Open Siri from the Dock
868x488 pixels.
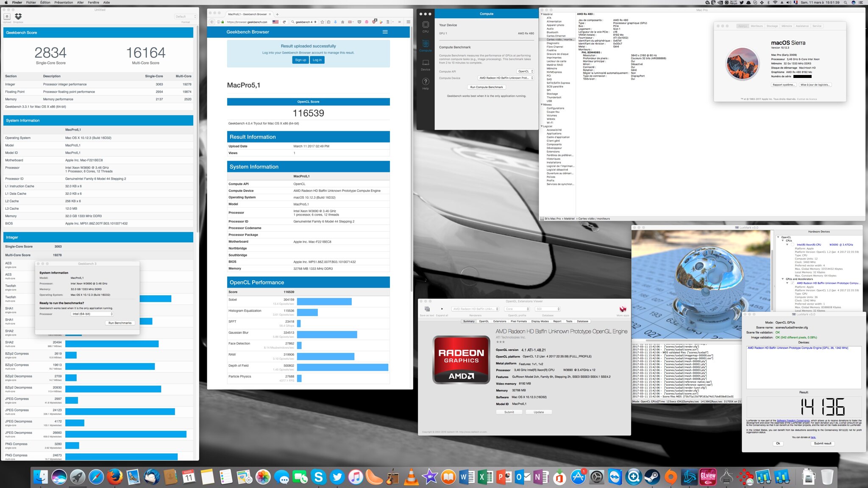59,477
